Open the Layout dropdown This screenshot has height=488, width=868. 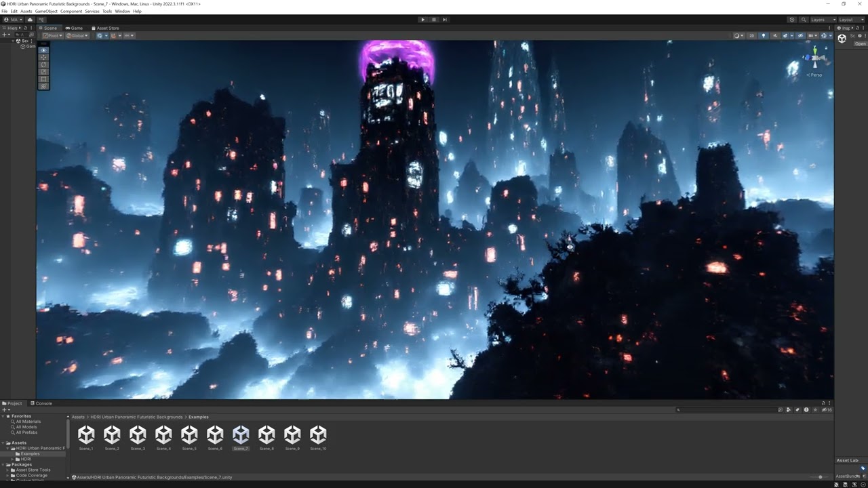(850, 20)
